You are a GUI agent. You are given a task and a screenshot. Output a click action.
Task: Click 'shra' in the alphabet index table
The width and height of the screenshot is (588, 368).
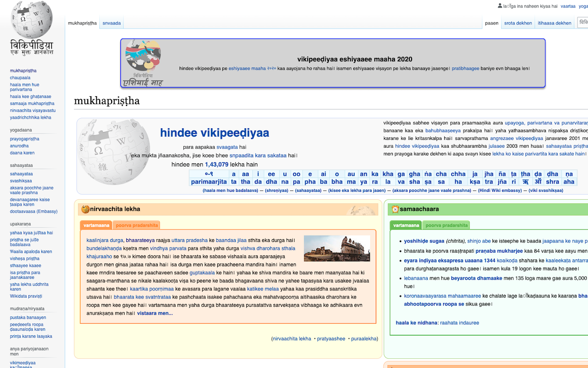pos(553,182)
